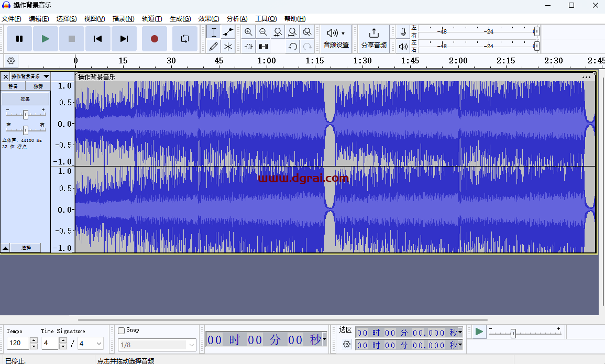Click the Zoom toggle icon
Screen dimensions: 605x364
click(x=307, y=32)
